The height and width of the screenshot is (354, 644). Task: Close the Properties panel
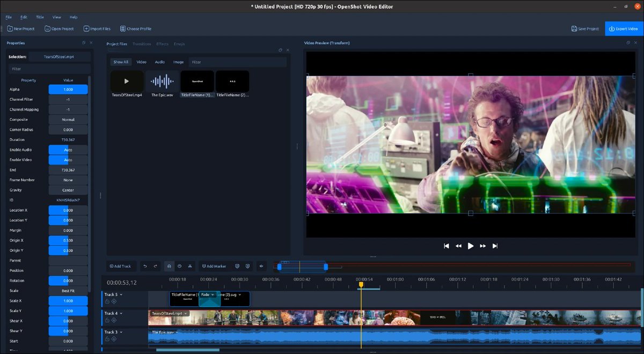pyautogui.click(x=91, y=43)
